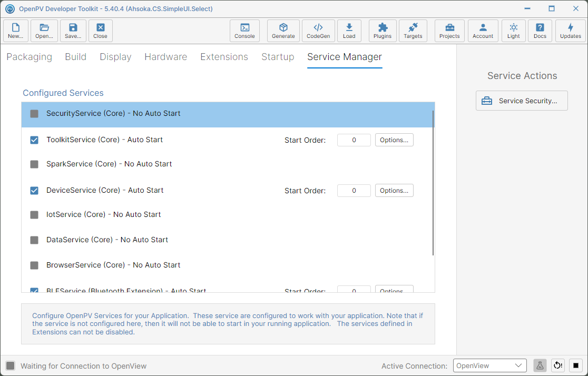The height and width of the screenshot is (376, 588).
Task: Click the New project toolbar icon
Action: tap(16, 31)
